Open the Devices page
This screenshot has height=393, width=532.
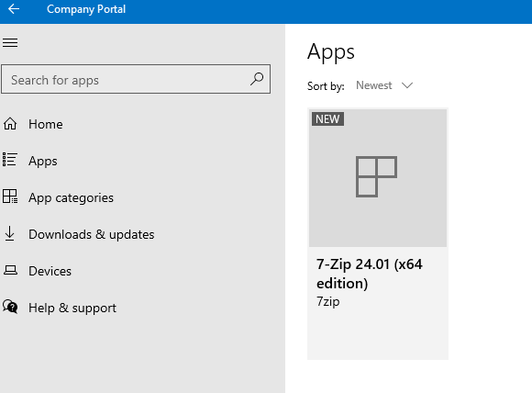50,271
